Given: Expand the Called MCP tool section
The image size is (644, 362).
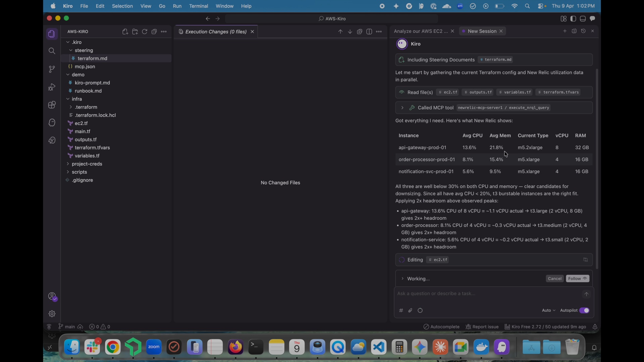Looking at the screenshot, I should 402,108.
